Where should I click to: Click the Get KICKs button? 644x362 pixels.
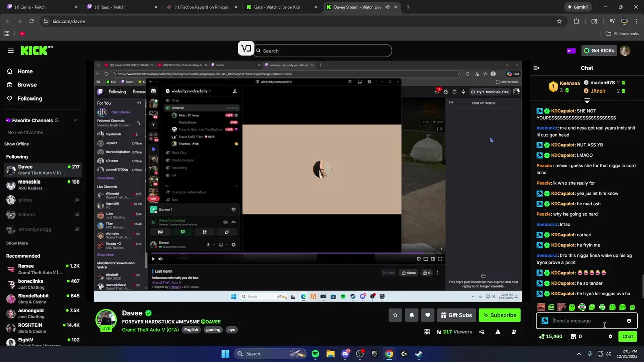(x=599, y=51)
